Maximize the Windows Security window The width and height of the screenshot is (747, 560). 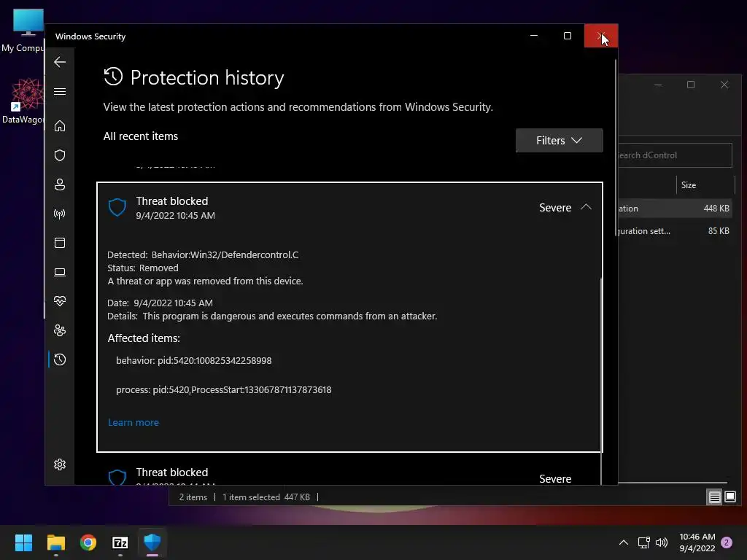[x=568, y=36]
